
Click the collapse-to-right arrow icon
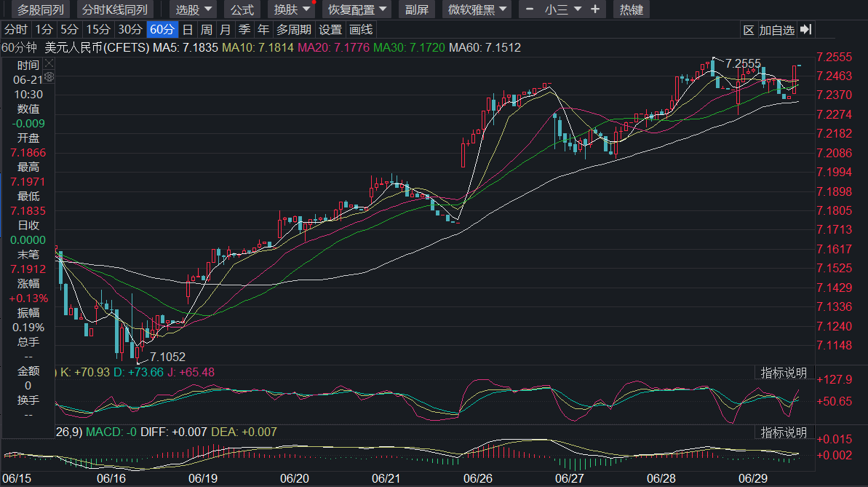806,30
